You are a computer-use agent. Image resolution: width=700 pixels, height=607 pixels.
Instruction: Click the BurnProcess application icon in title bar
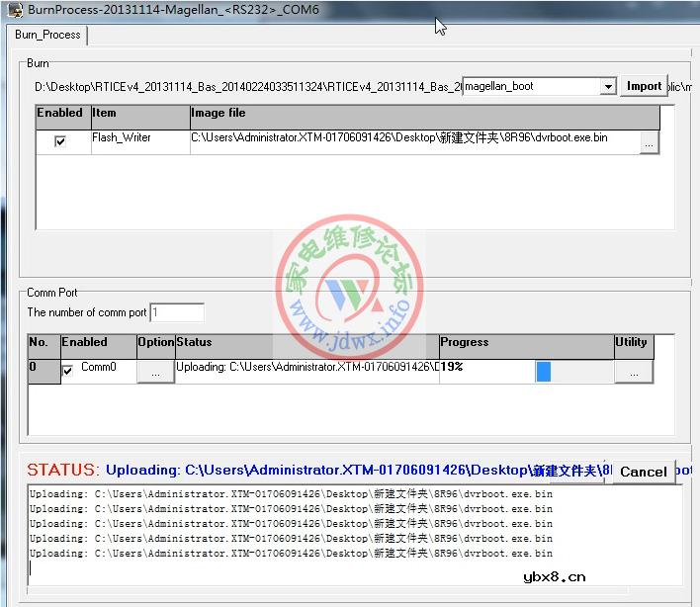[x=14, y=9]
